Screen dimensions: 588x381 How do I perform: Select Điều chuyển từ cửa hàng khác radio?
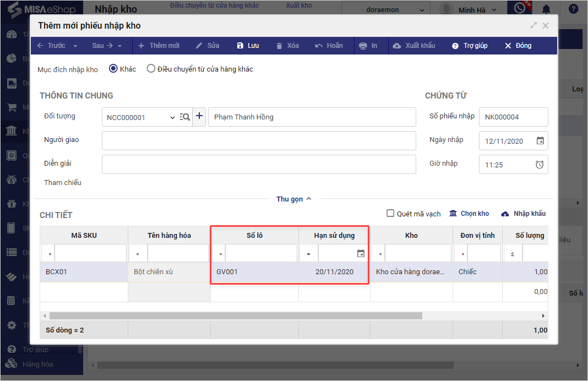(x=151, y=69)
